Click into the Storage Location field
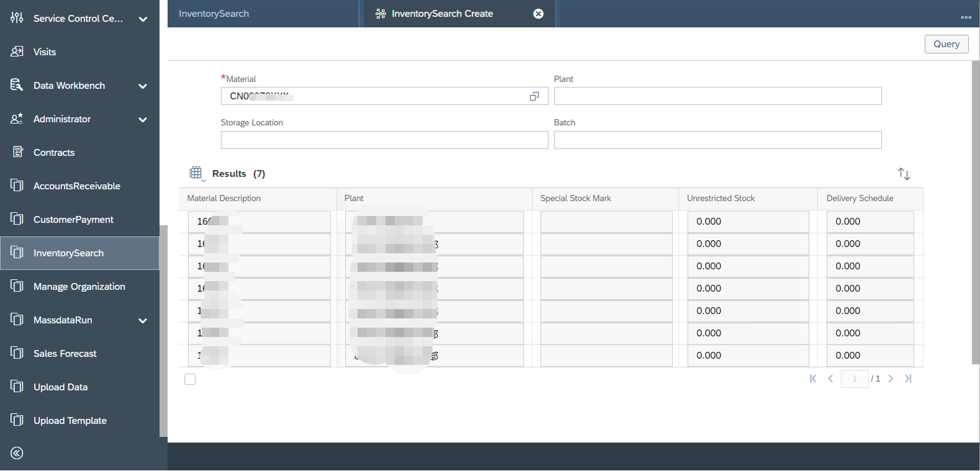980x471 pixels. [x=384, y=140]
